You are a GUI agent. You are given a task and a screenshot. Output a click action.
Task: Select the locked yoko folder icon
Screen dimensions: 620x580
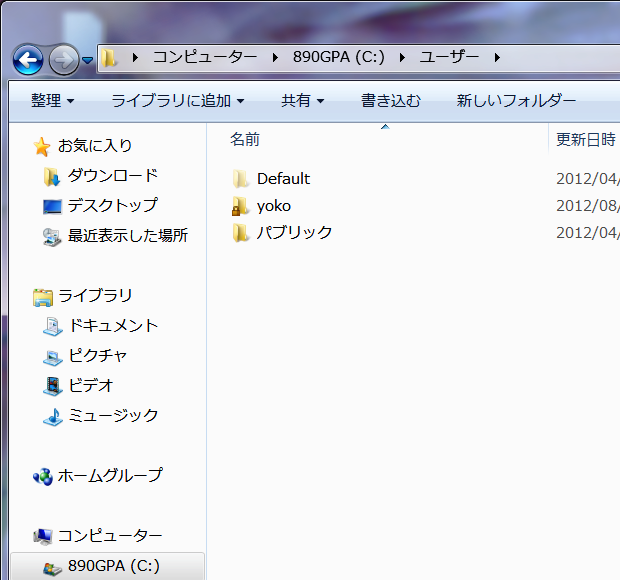point(240,206)
